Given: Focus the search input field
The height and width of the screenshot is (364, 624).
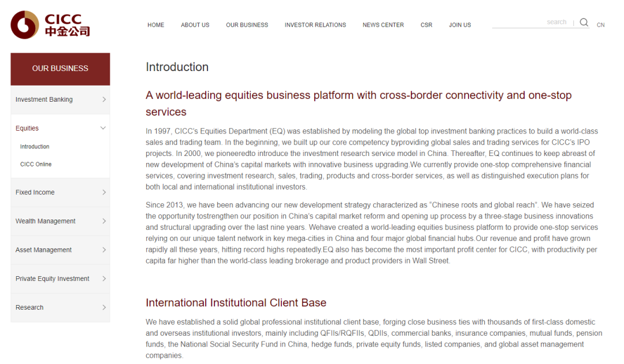Looking at the screenshot, I should click(532, 23).
